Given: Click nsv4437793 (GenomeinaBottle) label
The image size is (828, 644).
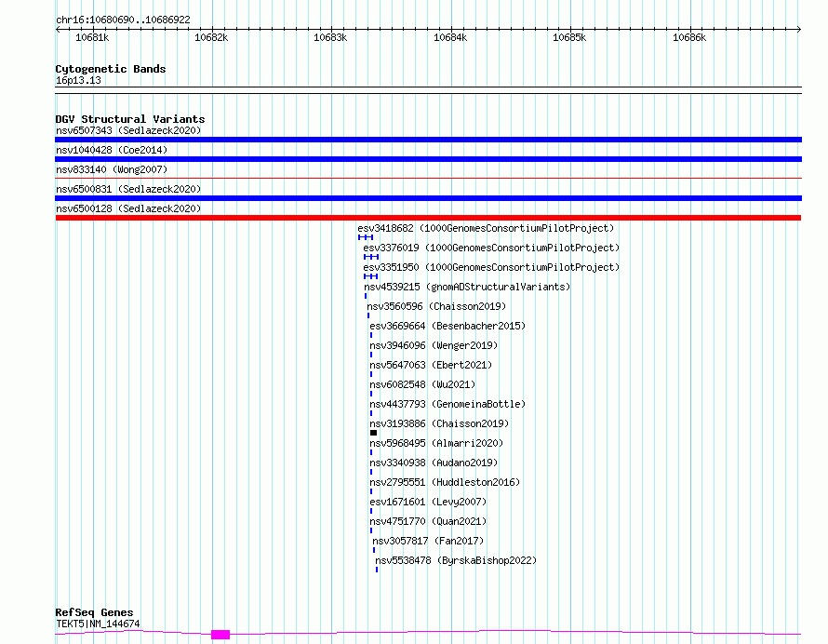Looking at the screenshot, I should (x=447, y=404).
